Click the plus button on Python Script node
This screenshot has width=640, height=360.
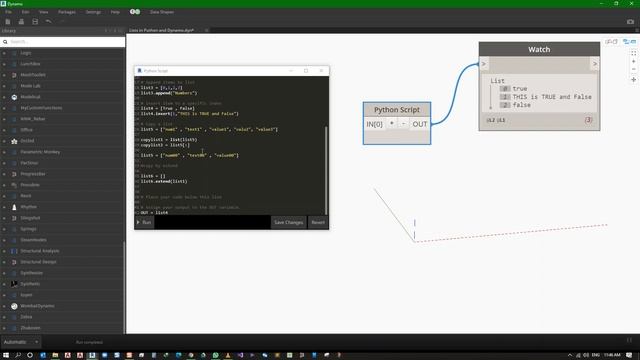pyautogui.click(x=392, y=124)
